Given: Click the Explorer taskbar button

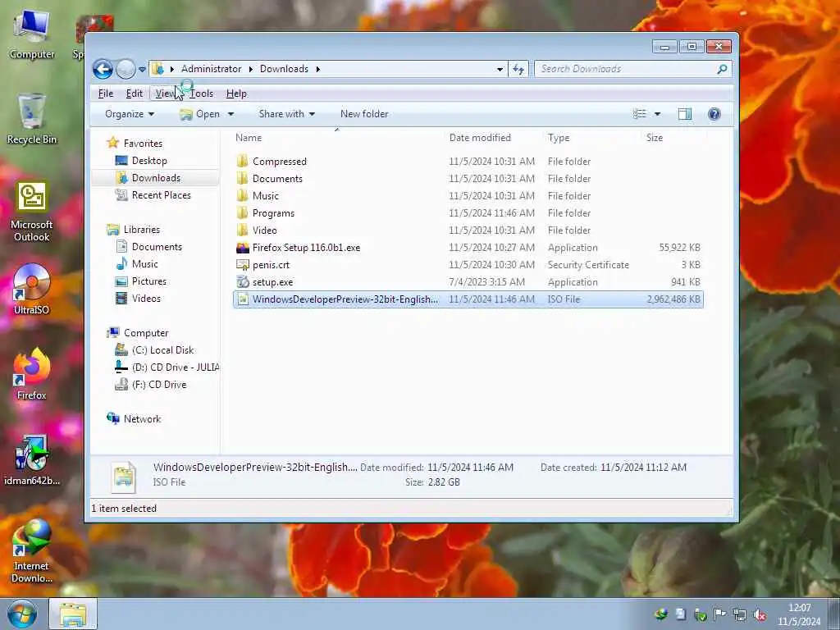Looking at the screenshot, I should click(x=73, y=614).
